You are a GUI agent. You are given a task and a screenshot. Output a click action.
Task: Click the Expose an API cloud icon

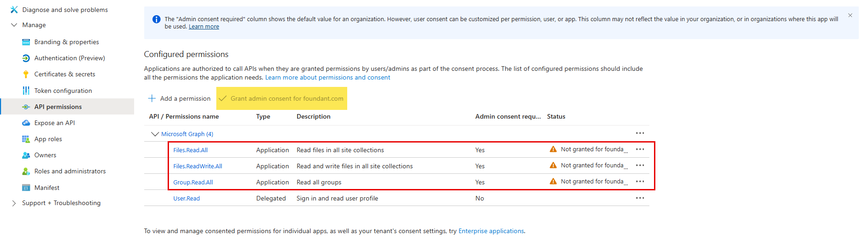[x=26, y=123]
